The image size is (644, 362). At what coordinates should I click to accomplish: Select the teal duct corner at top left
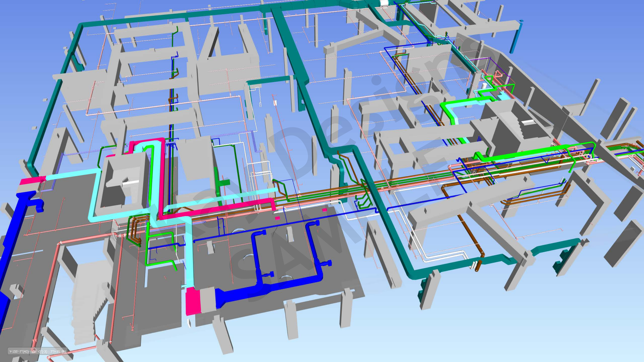80,26
